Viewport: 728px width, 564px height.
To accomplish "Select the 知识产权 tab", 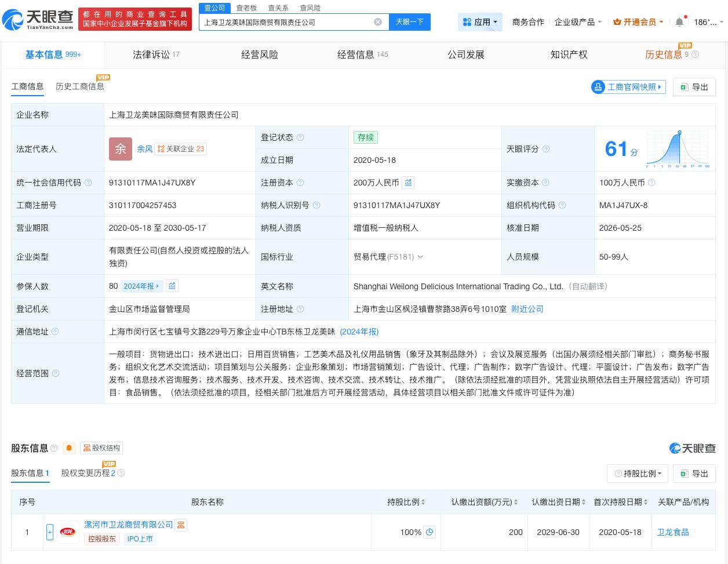I will coord(569,54).
